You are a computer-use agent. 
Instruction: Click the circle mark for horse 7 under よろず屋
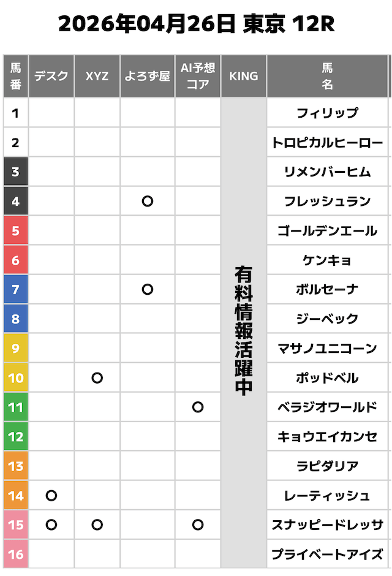coord(147,289)
